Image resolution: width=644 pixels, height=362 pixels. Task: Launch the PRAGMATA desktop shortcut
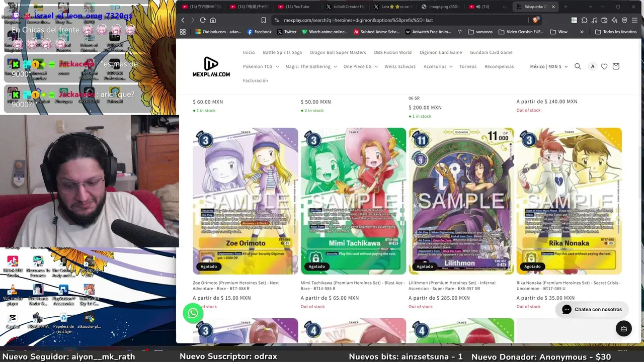(x=38, y=321)
